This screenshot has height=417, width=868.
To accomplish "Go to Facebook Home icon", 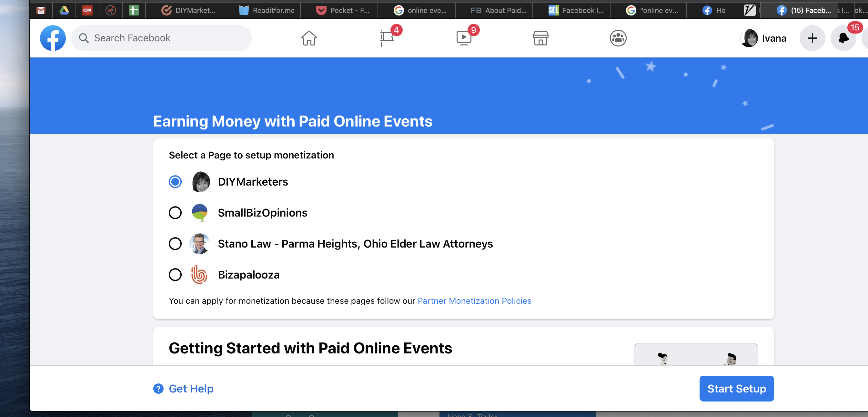I will 309,38.
